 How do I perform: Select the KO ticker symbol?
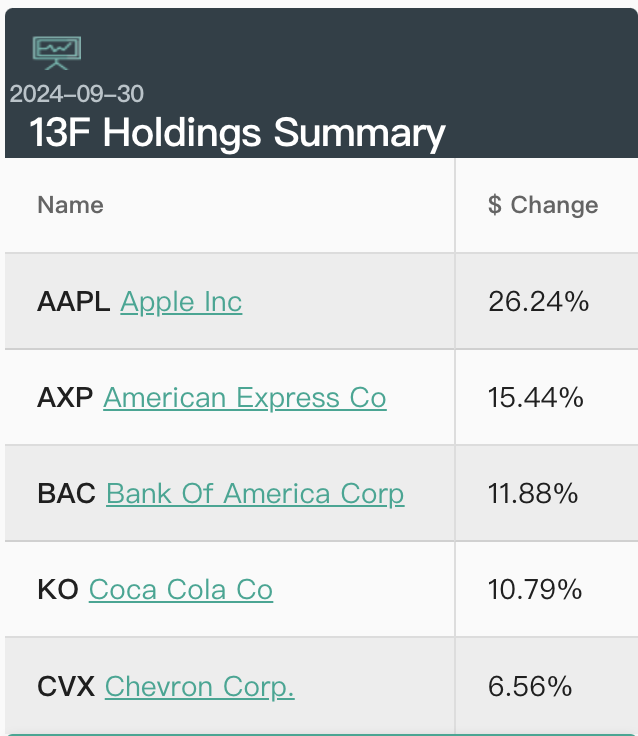(x=58, y=590)
